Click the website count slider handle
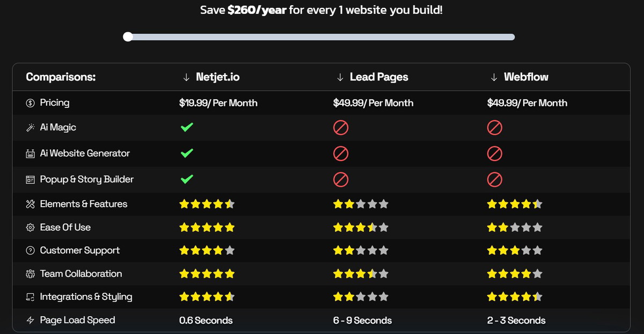 (128, 37)
